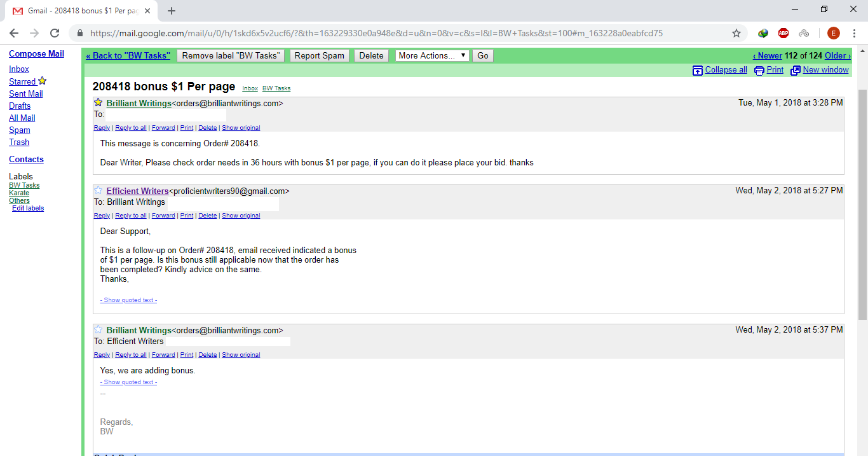868x456 pixels.
Task: Open the Chrome three-dot menu
Action: click(x=855, y=33)
